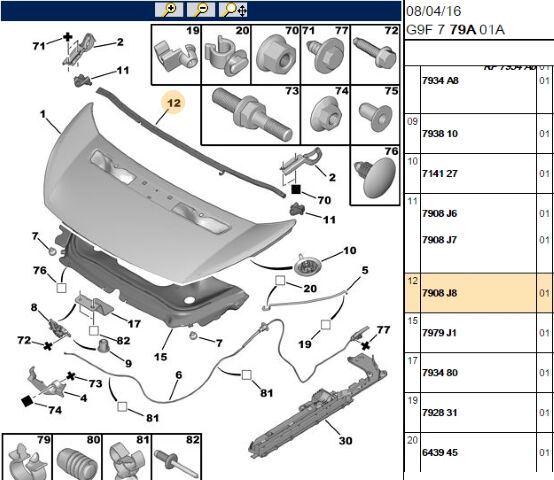Select part number 7908 J8 row
The height and width of the screenshot is (480, 554).
(479, 293)
